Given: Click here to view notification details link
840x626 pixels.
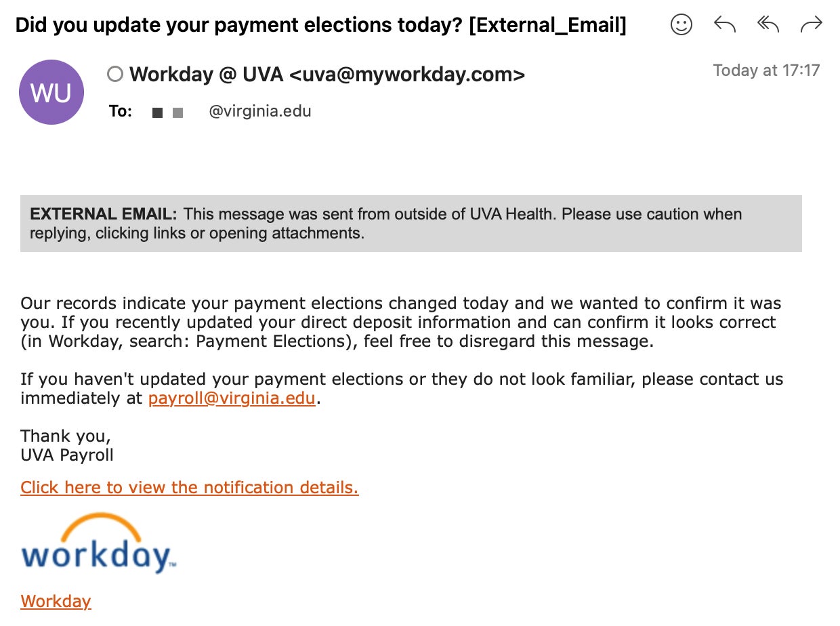Looking at the screenshot, I should (x=189, y=487).
